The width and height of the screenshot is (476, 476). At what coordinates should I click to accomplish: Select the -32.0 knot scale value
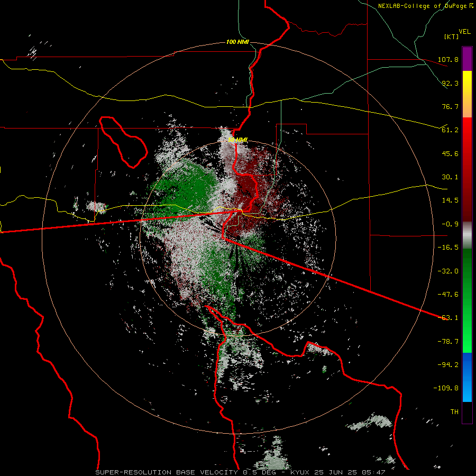click(448, 271)
